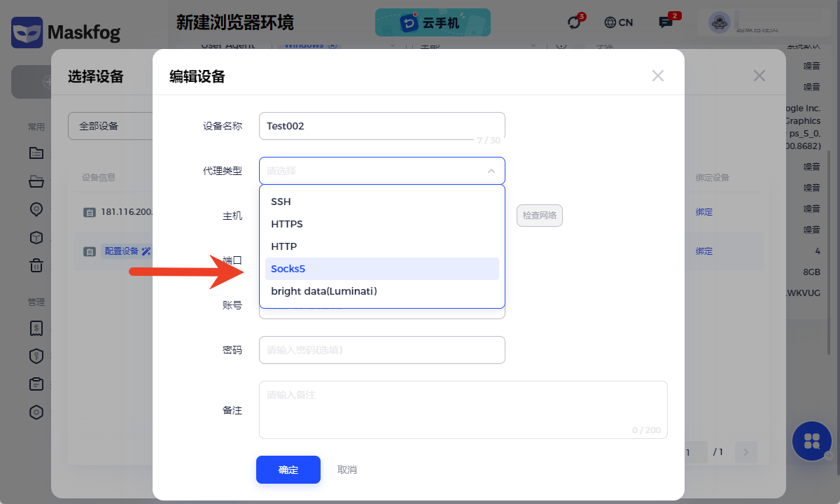Viewport: 840px width, 504px height.
Task: Open the messages icon with badge 2
Action: [666, 22]
